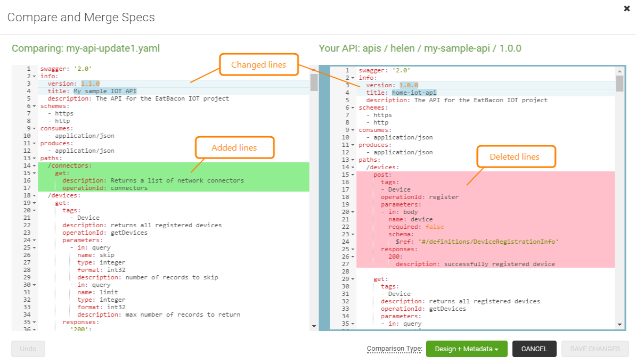This screenshot has width=636, height=364.
Task: Click right pane scrollbar up arrow
Action: 619,71
